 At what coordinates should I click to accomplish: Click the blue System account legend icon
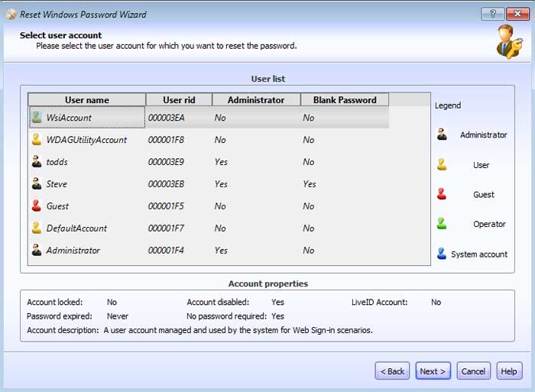pos(442,254)
